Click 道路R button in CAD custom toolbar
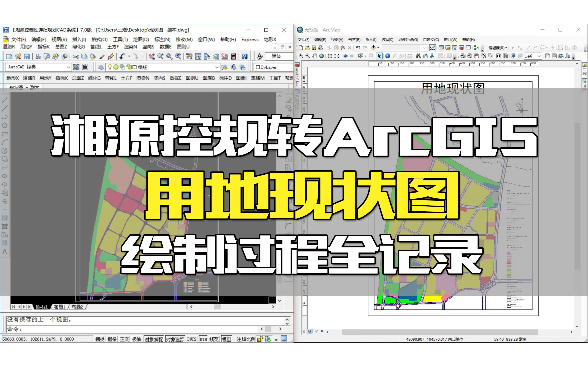Viewport: 588px width, 367px height. pyautogui.click(x=29, y=78)
